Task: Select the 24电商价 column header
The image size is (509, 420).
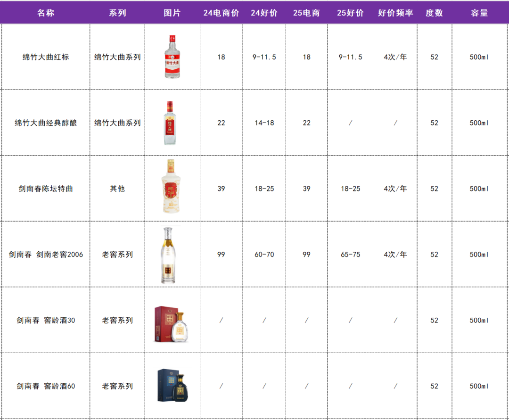Action: (222, 13)
